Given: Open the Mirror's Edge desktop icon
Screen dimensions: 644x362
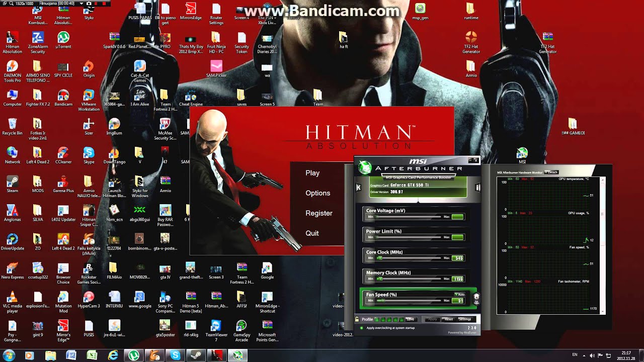Looking at the screenshot, I should pos(63,331).
